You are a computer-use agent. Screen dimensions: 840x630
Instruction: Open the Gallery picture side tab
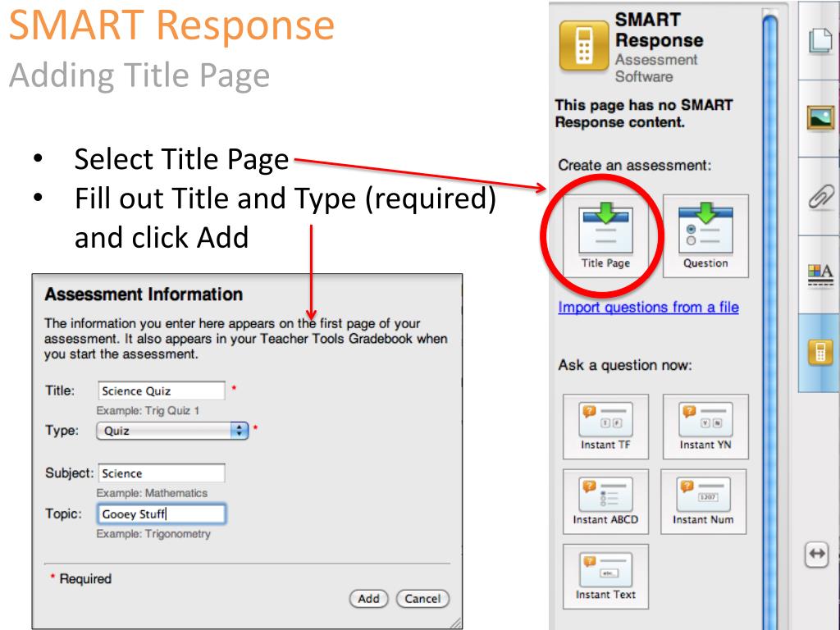pos(820,118)
